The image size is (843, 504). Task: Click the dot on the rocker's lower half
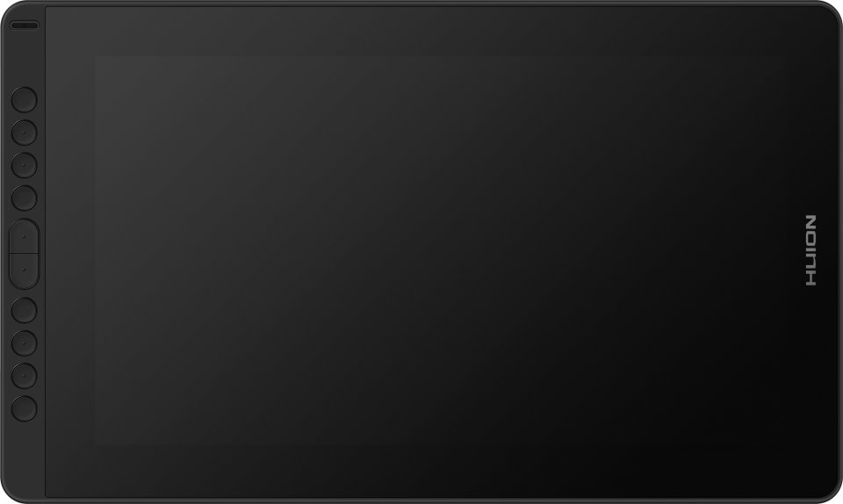25,271
